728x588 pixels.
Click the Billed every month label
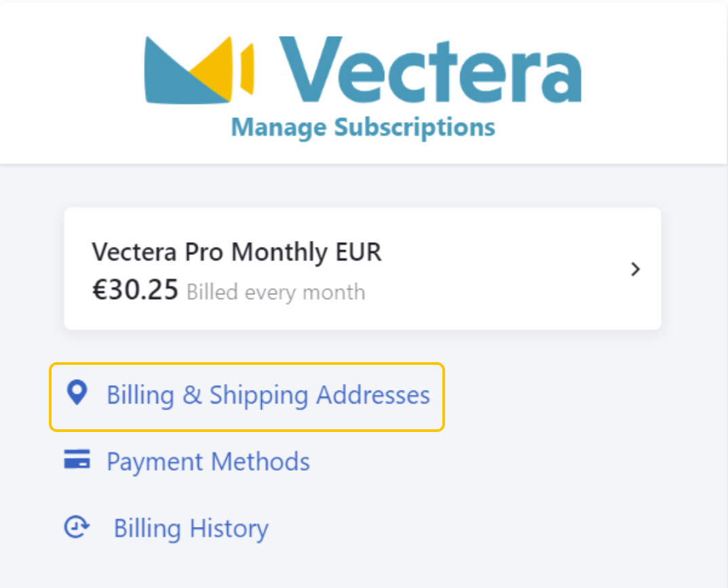tap(275, 292)
